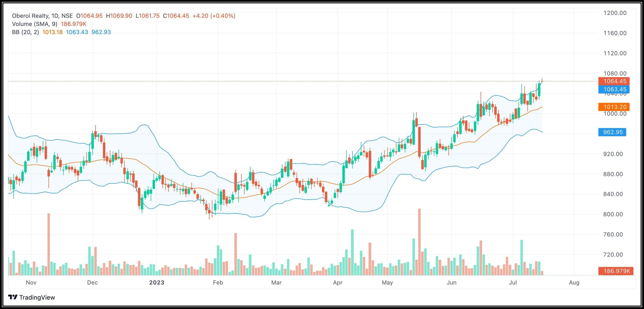The width and height of the screenshot is (644, 309).
Task: Click the BB lower value 962.93
Action: [101, 32]
